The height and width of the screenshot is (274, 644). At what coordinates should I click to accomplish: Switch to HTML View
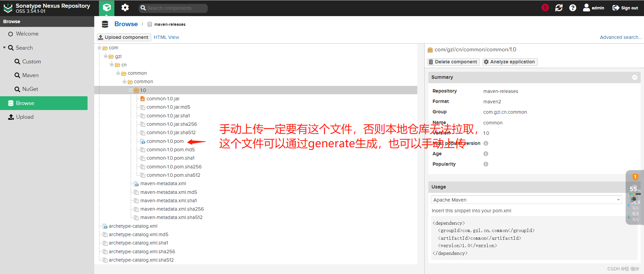click(166, 37)
